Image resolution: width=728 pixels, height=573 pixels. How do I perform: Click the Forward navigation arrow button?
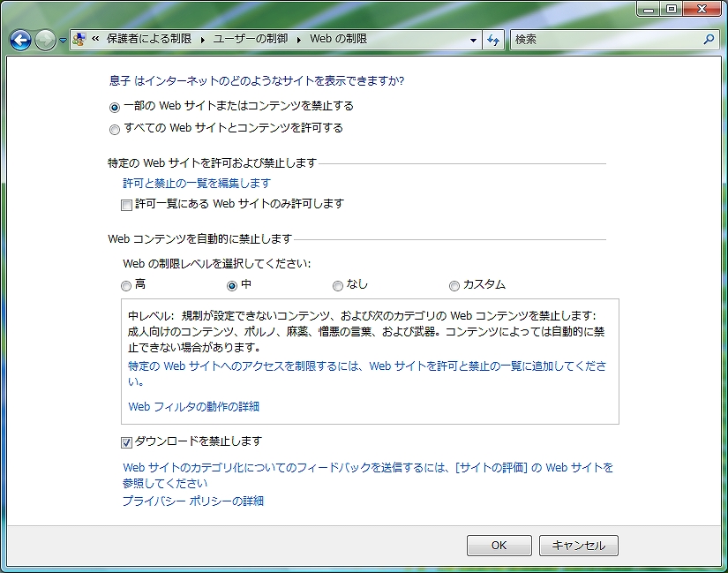(x=45, y=40)
